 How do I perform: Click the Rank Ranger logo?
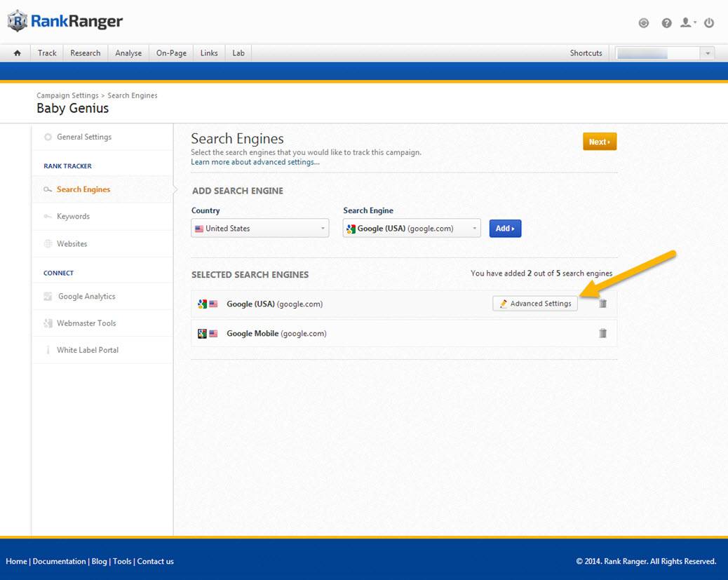(x=65, y=22)
